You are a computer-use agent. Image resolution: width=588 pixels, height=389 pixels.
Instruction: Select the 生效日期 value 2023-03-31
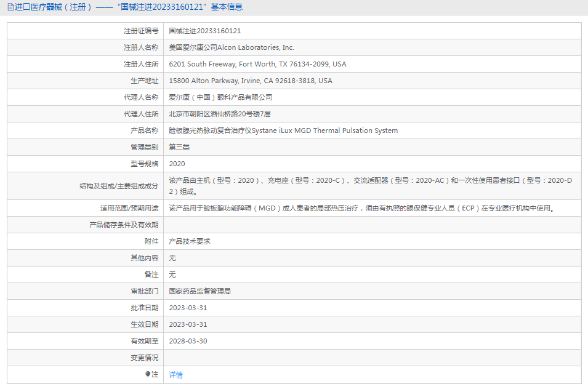(188, 324)
